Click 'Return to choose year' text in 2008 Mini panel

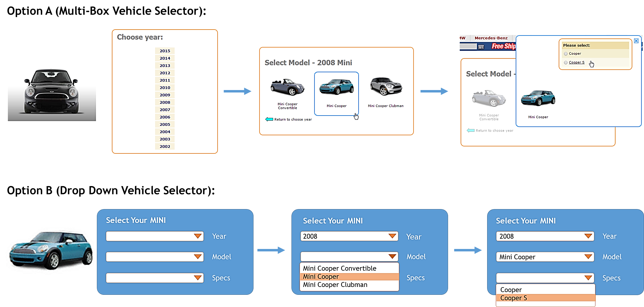click(x=293, y=119)
